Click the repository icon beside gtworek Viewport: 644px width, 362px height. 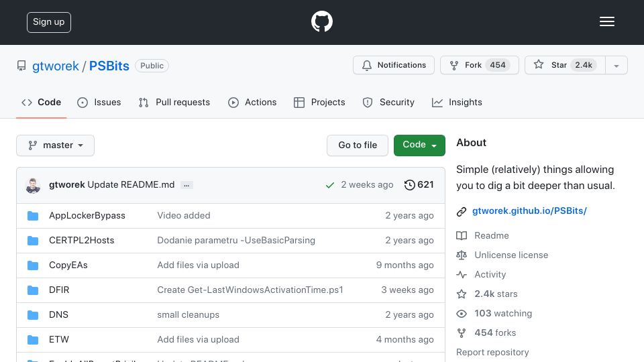pos(21,66)
